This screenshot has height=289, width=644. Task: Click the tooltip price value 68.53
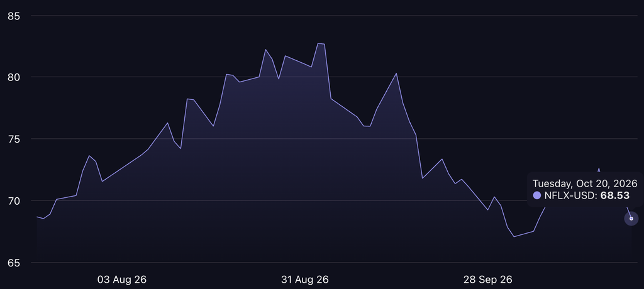[x=615, y=195]
